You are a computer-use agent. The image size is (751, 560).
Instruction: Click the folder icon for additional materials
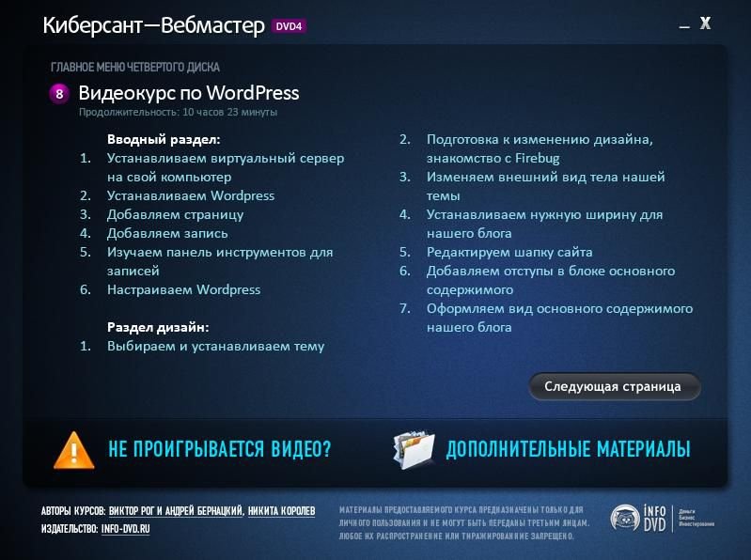(414, 450)
